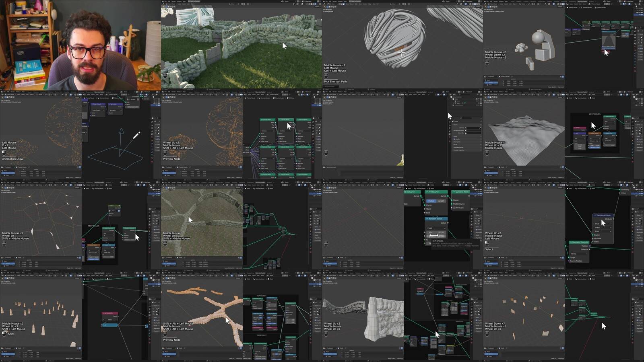Image resolution: width=644 pixels, height=362 pixels.
Task: Click the eyedropper icon next to Camera field
Action: click(x=479, y=128)
